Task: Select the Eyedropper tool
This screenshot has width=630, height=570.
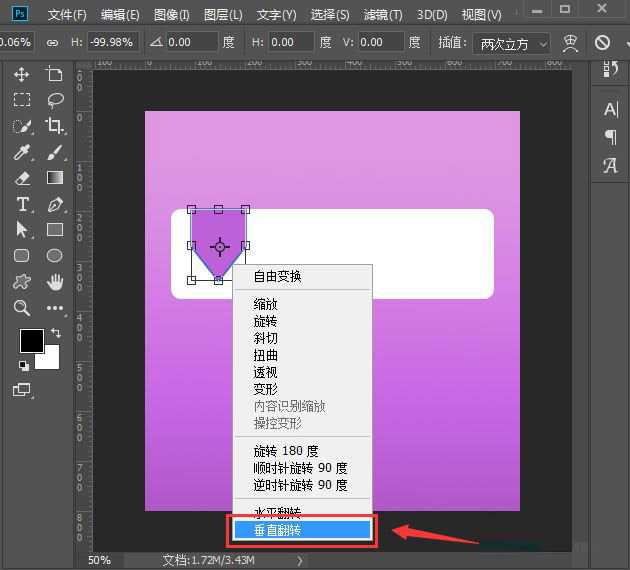Action: (22, 152)
